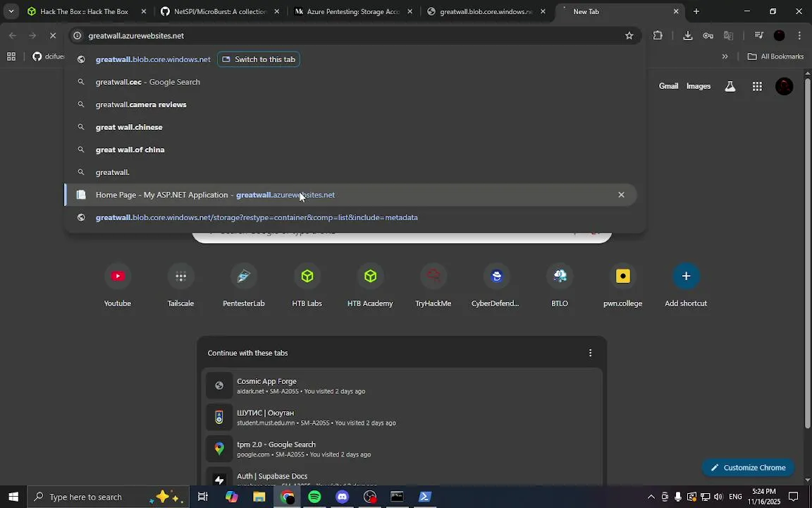Open the Windows Start menu
The width and height of the screenshot is (812, 508).
coord(13,497)
